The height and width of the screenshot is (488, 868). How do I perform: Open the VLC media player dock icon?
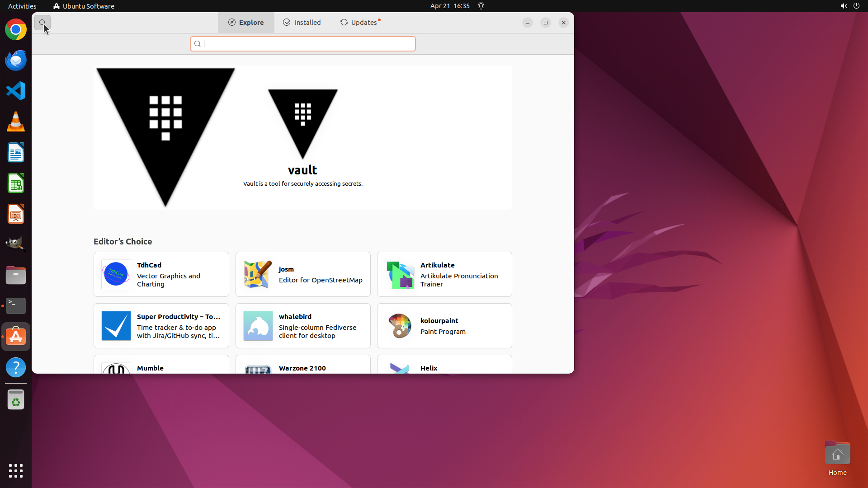pyautogui.click(x=16, y=122)
